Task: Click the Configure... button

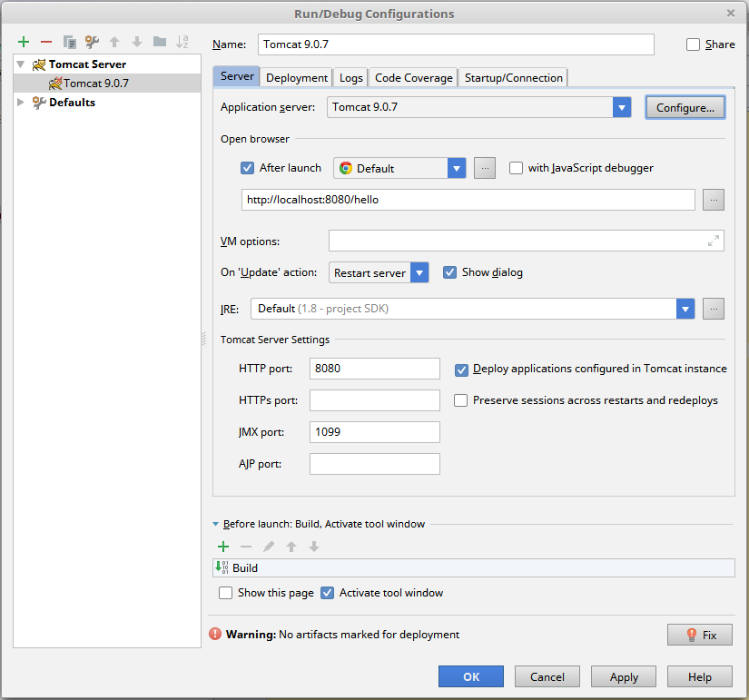Action: coord(685,107)
